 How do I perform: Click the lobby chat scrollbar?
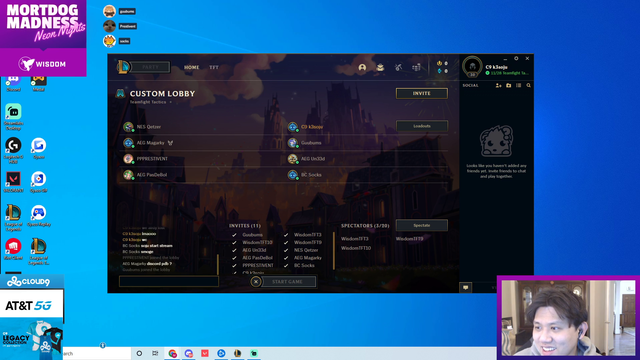[x=218, y=264]
